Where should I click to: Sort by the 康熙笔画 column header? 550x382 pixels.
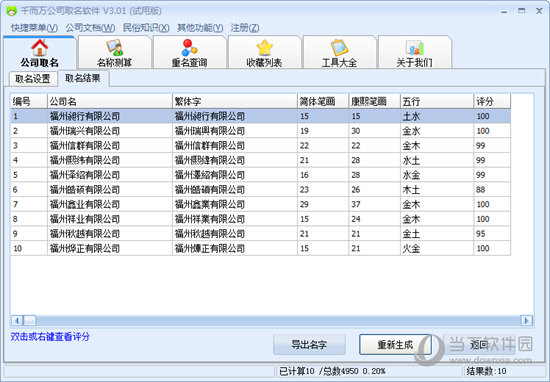[x=374, y=102]
